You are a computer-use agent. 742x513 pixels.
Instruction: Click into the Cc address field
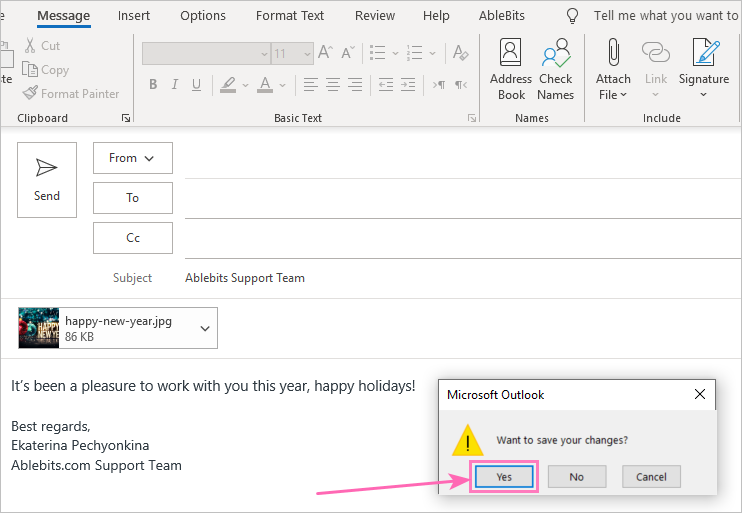pos(463,239)
